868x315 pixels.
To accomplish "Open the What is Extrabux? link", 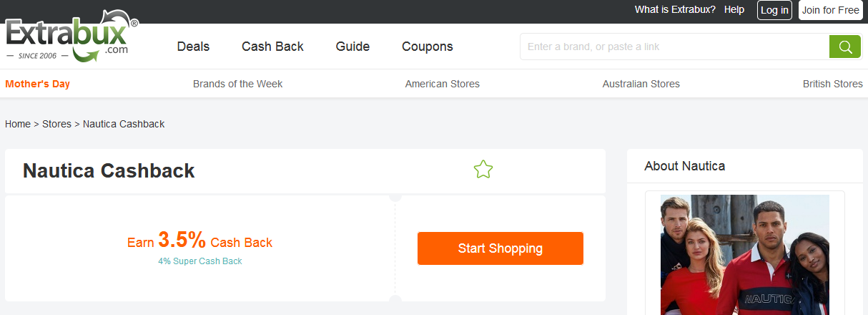I will 675,10.
